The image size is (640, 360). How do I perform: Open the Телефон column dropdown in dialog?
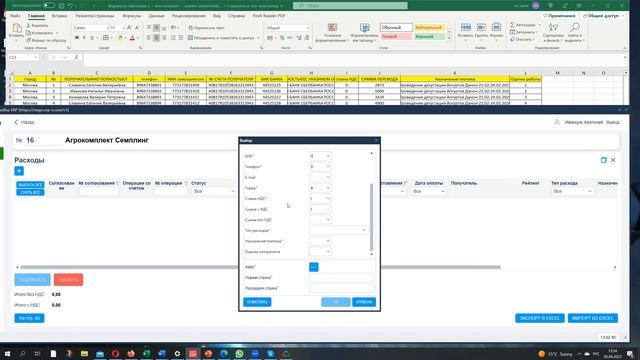[x=320, y=167]
